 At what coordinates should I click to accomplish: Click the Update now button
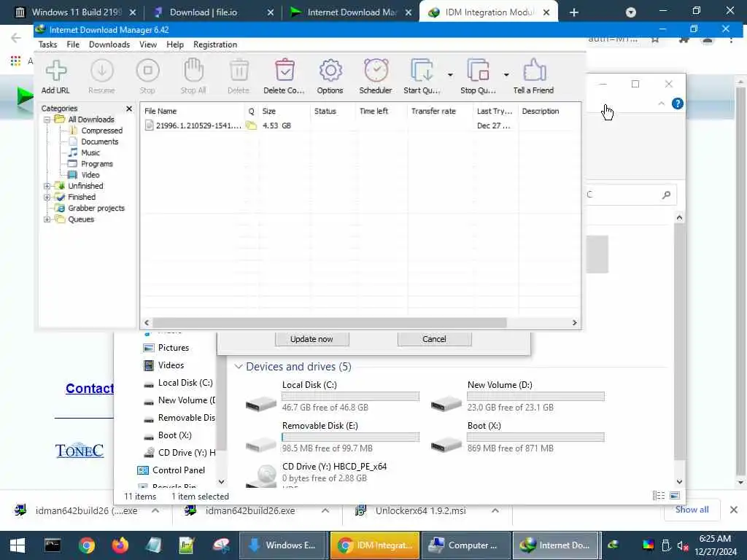(x=311, y=339)
